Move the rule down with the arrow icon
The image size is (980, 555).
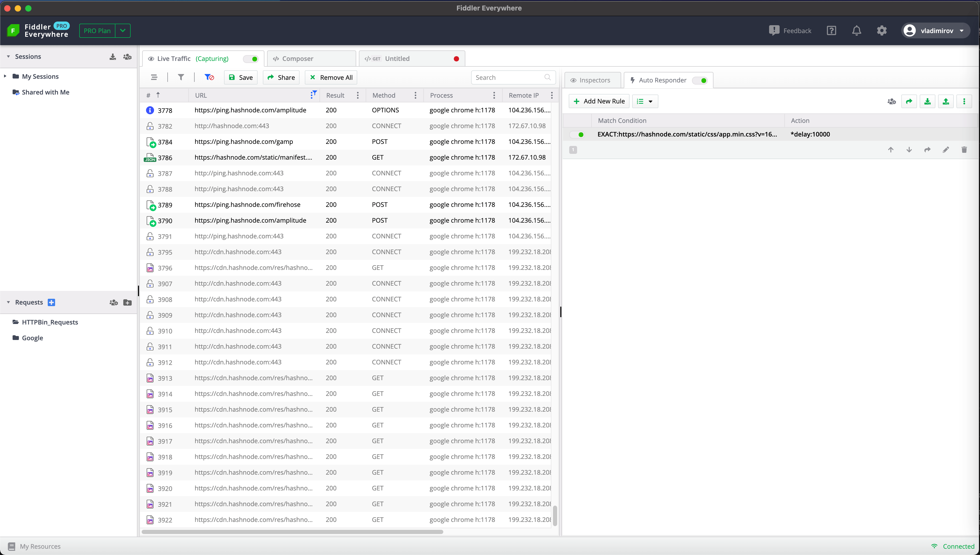click(x=909, y=150)
